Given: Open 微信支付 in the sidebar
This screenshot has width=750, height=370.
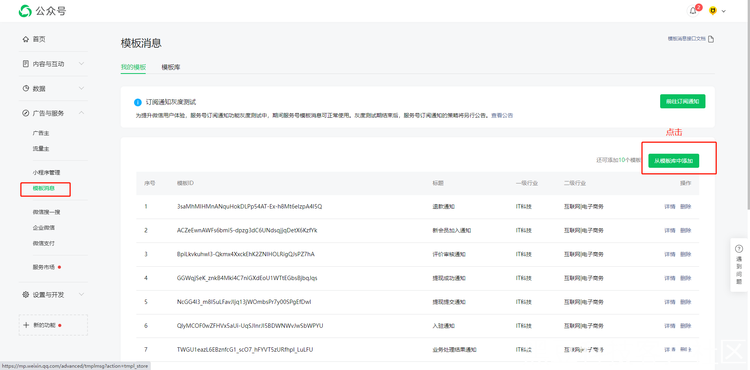Looking at the screenshot, I should [x=44, y=243].
